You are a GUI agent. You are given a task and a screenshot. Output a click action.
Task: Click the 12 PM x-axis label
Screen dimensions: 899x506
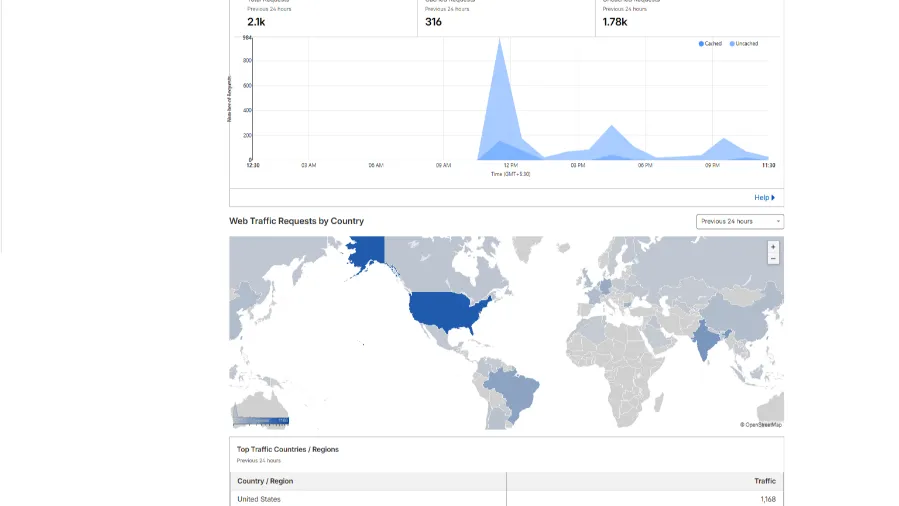click(x=510, y=165)
